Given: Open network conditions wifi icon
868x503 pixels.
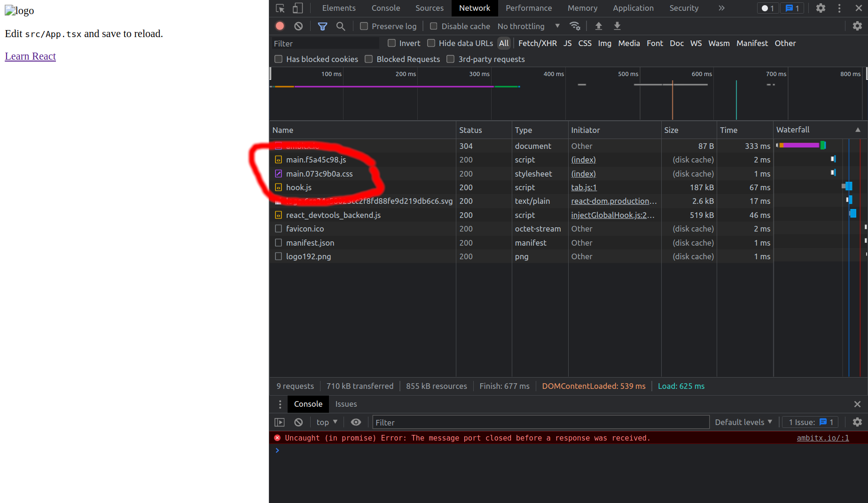Looking at the screenshot, I should [575, 26].
